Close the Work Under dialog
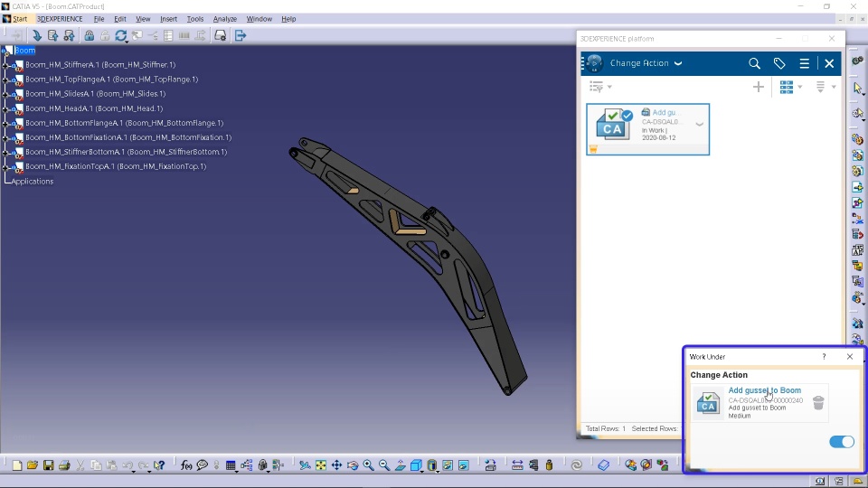 click(x=850, y=357)
